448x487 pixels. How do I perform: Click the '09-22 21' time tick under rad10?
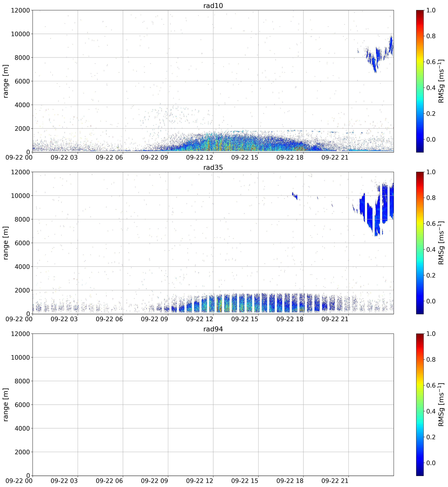click(335, 158)
